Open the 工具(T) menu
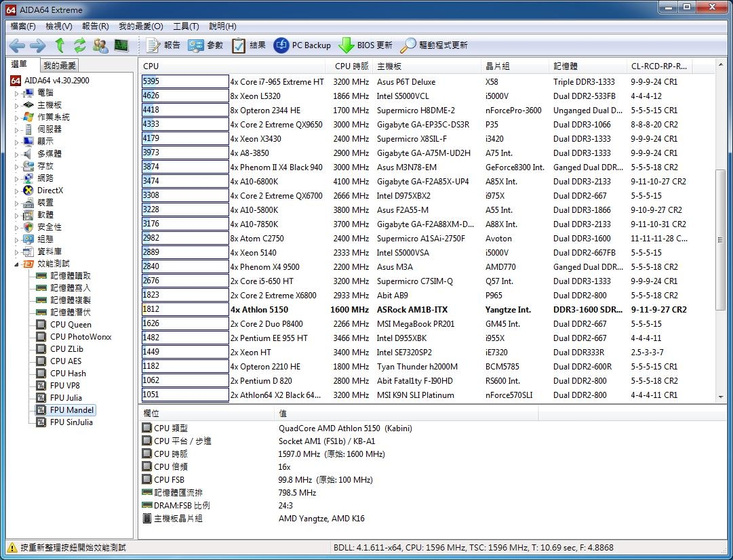Screen dimensions: 733x560 point(186,26)
